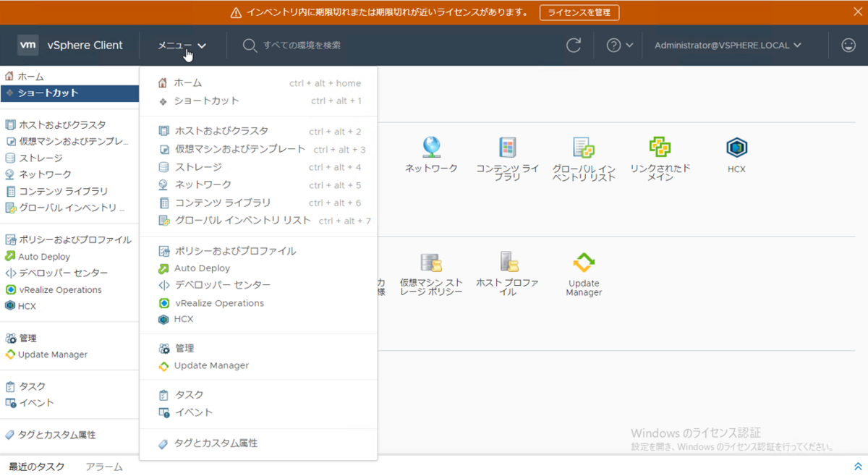Screen dimensions: 868x476
Task: Open Global Inventory List shortcut icon
Action: [x=584, y=148]
